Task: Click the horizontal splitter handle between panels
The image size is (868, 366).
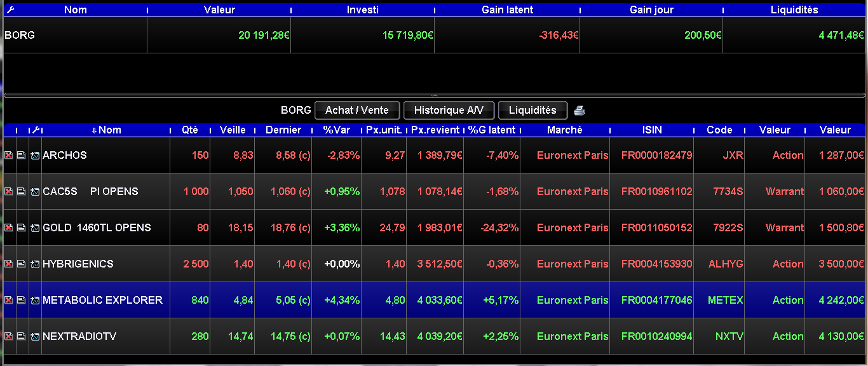Action: [435, 95]
